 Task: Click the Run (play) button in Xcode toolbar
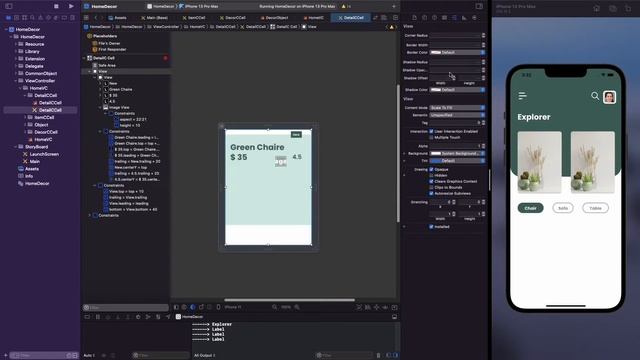[x=71, y=6]
